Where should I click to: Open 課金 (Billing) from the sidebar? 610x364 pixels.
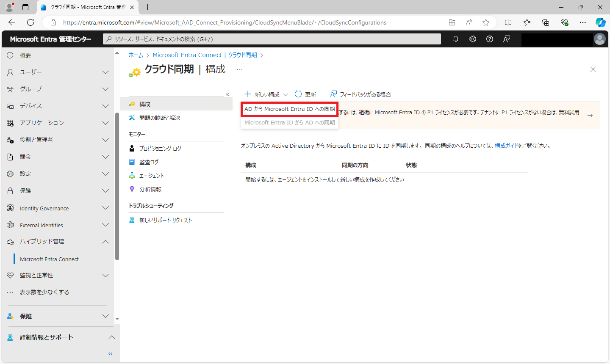tap(10, 157)
